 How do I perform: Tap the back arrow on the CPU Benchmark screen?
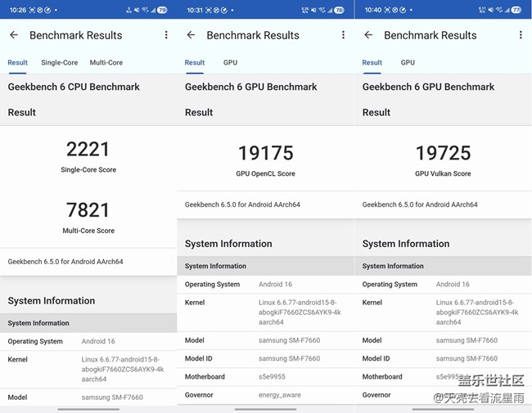coord(14,35)
